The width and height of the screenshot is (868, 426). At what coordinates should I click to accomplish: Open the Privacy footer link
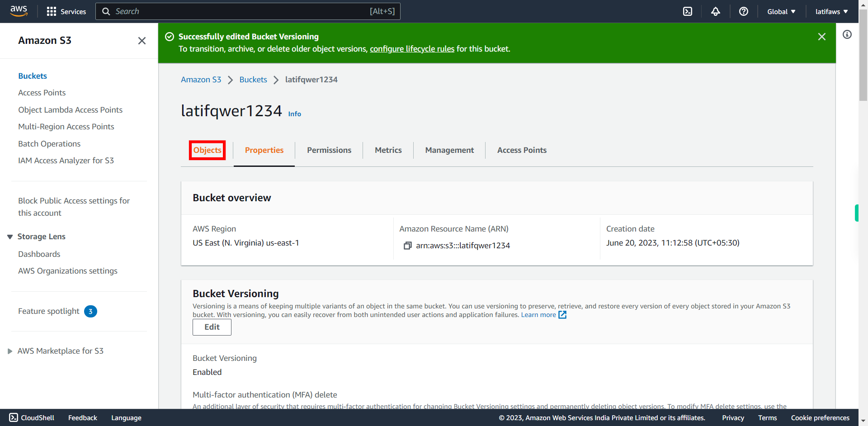pyautogui.click(x=733, y=418)
